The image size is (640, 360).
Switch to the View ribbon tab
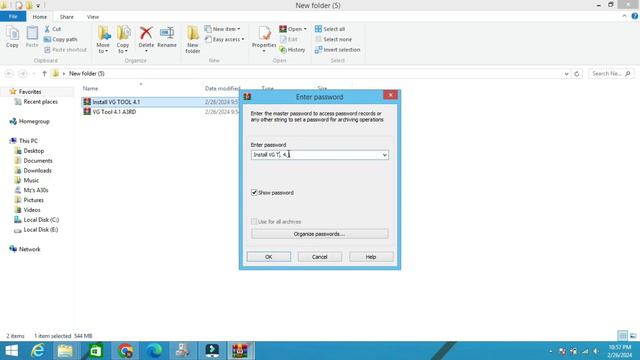click(x=93, y=17)
